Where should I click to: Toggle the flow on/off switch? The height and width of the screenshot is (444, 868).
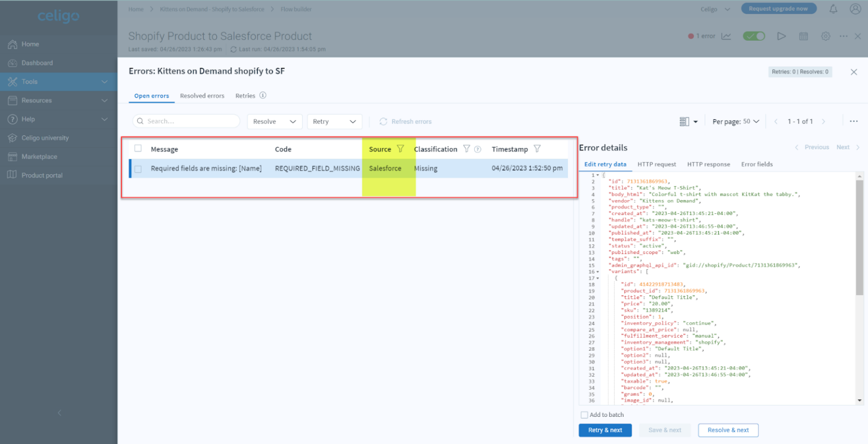click(754, 36)
